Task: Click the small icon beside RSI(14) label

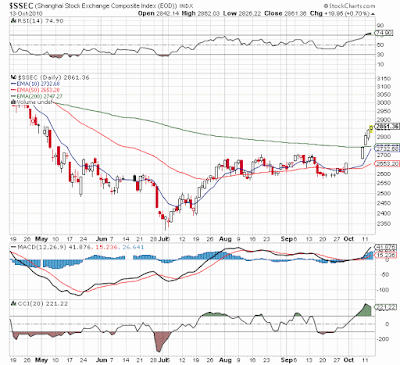Action: click(13, 21)
